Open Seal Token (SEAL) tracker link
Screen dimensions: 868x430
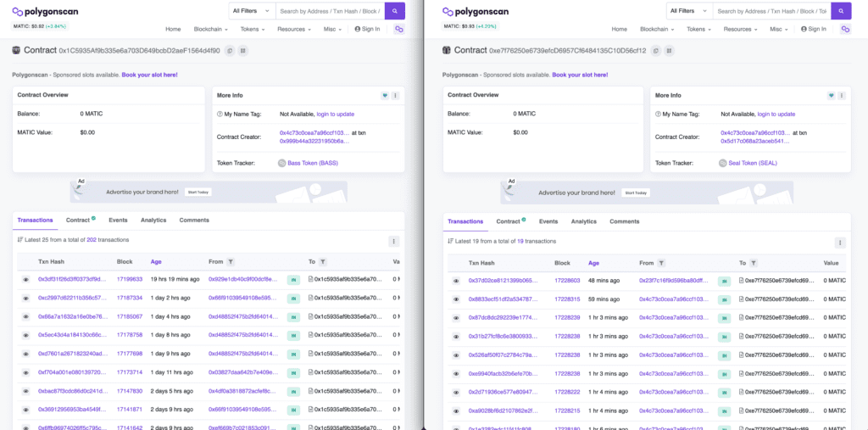(751, 164)
